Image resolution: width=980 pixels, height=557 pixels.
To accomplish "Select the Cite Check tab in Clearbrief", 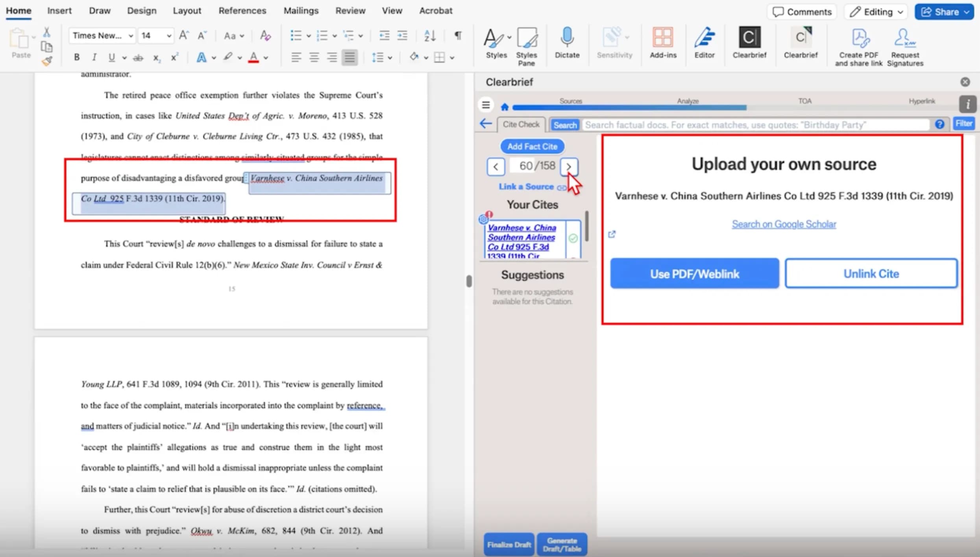I will [x=521, y=124].
